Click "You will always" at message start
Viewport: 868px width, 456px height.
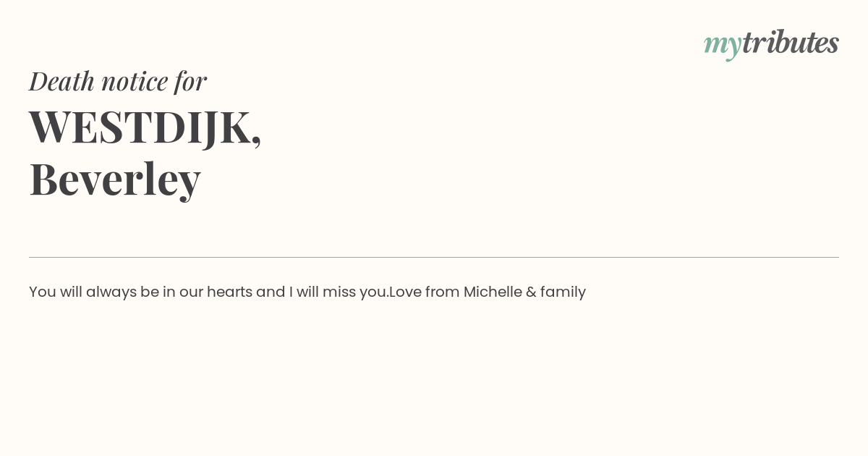[x=82, y=292]
